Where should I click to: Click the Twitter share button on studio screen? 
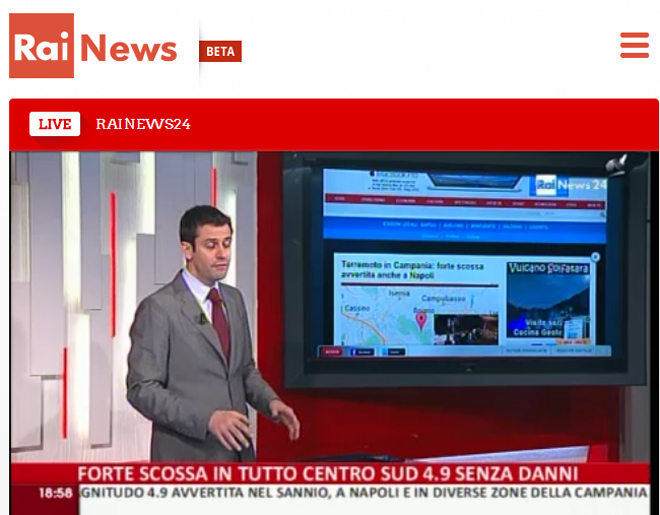click(393, 352)
